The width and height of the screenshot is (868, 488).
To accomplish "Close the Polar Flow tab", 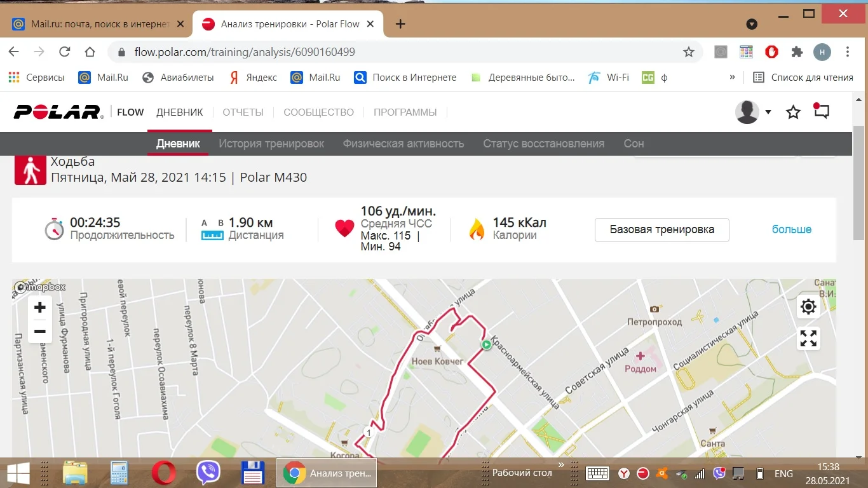I will click(371, 24).
